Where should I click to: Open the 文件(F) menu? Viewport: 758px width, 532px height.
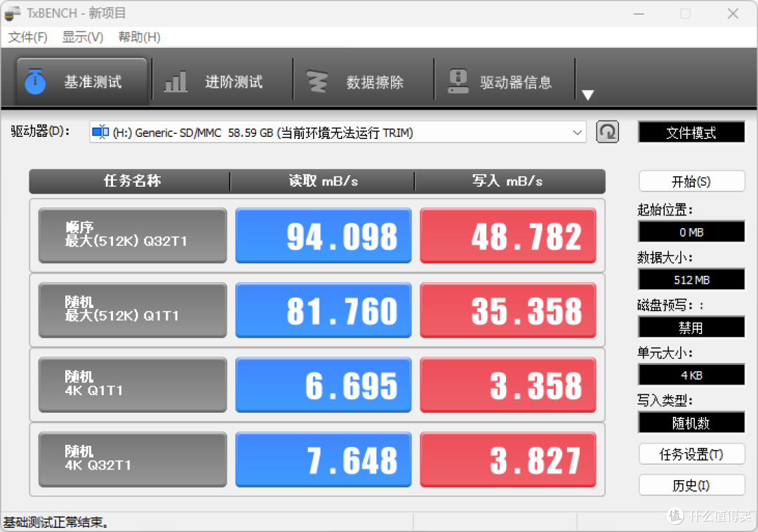[x=27, y=37]
